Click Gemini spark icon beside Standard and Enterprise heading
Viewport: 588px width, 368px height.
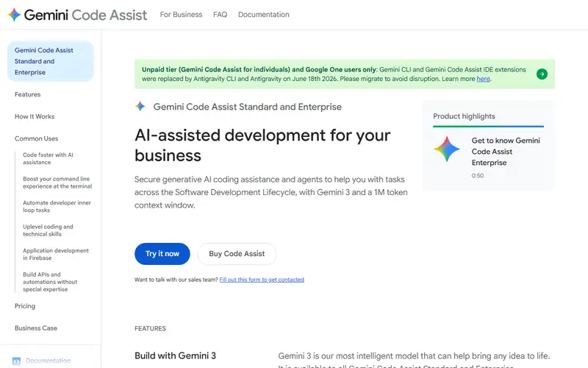[140, 107]
